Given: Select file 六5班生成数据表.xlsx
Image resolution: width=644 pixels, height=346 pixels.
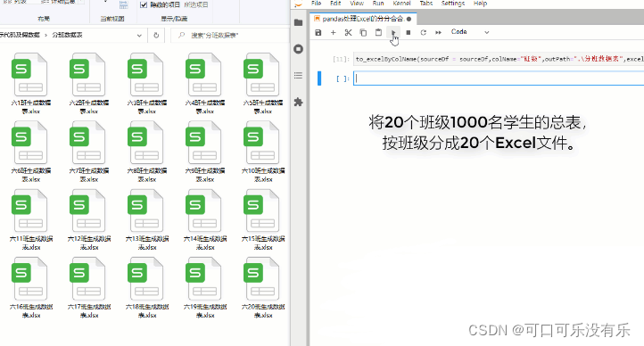Looking at the screenshot, I should pos(263,84).
